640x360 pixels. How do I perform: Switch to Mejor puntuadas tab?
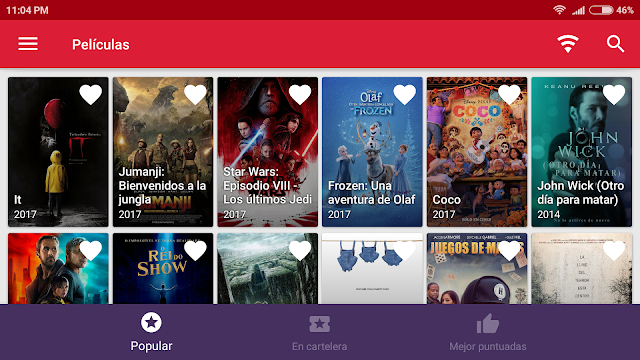pyautogui.click(x=488, y=332)
